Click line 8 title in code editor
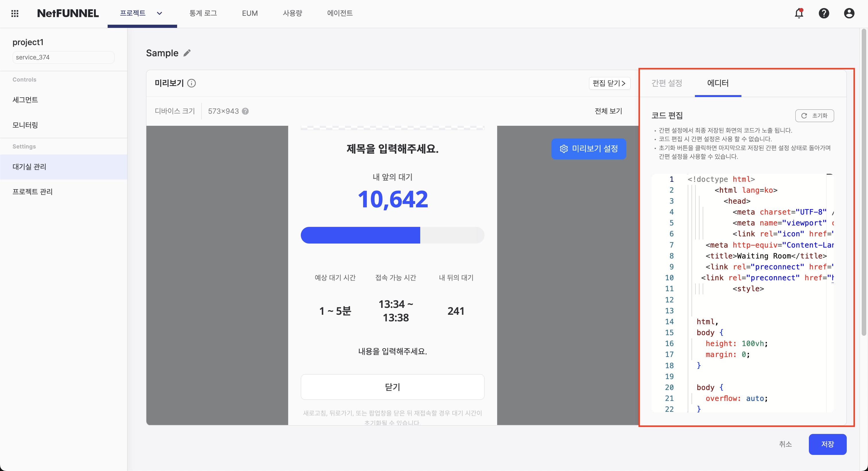This screenshot has width=868, height=471. 766,256
